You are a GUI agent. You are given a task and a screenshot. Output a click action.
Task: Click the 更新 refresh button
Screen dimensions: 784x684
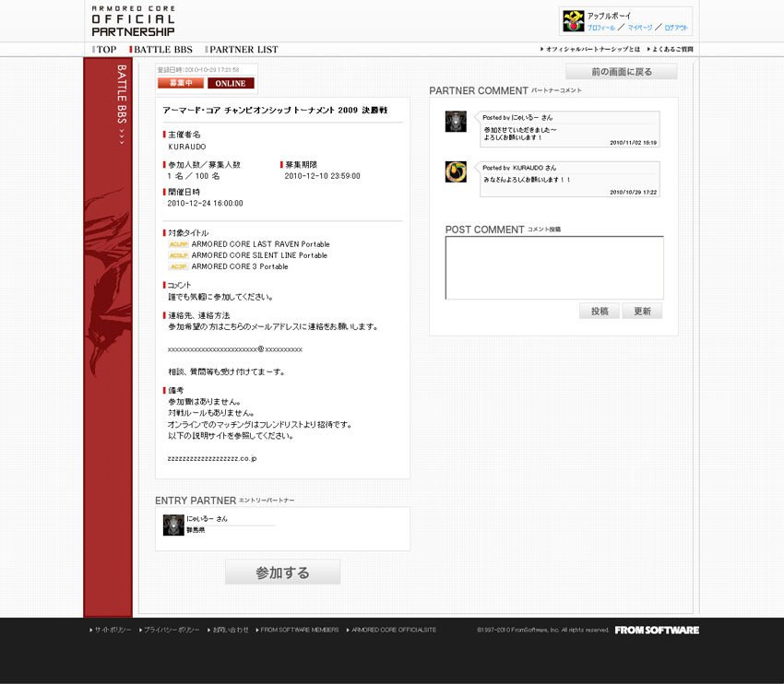point(642,311)
